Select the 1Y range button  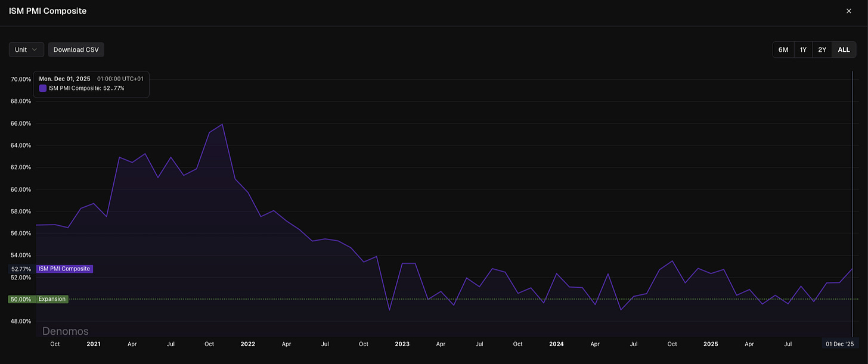pyautogui.click(x=802, y=49)
